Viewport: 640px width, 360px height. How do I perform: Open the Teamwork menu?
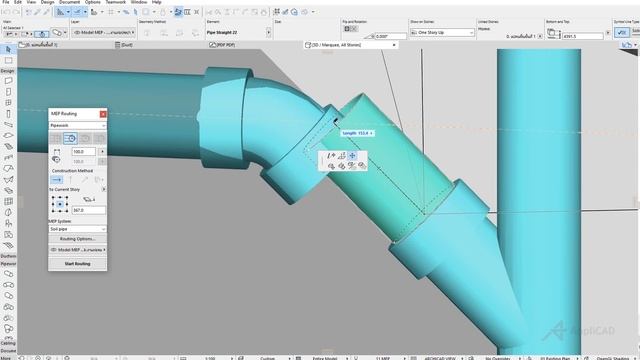[x=116, y=2]
